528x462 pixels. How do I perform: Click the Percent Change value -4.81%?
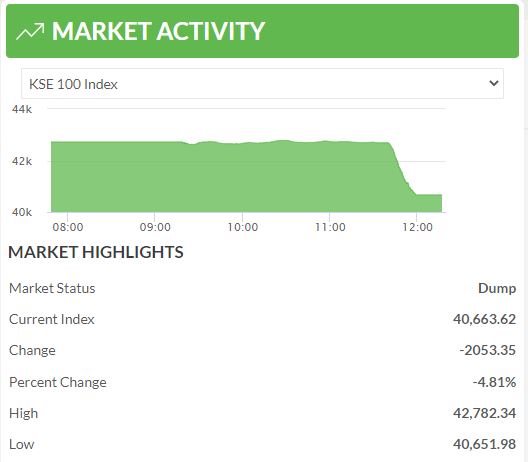tap(494, 382)
